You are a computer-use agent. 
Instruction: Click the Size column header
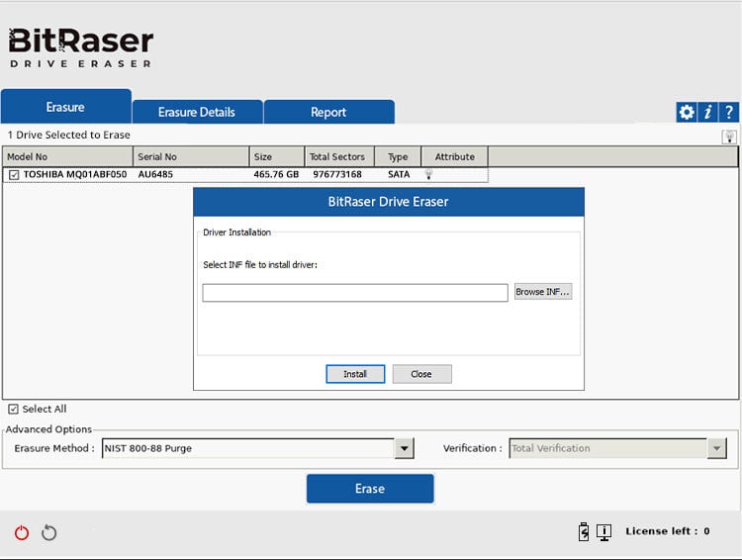click(277, 156)
